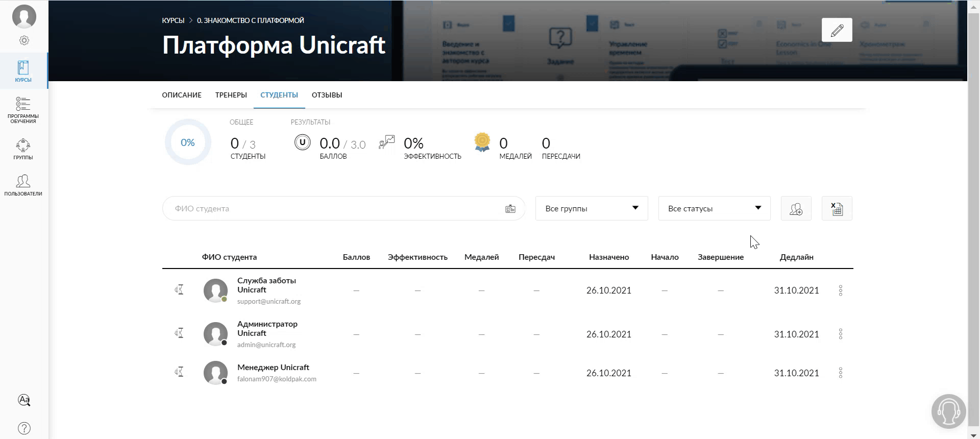Open the Пользователи section in sidebar
This screenshot has height=439, width=980.
[23, 185]
